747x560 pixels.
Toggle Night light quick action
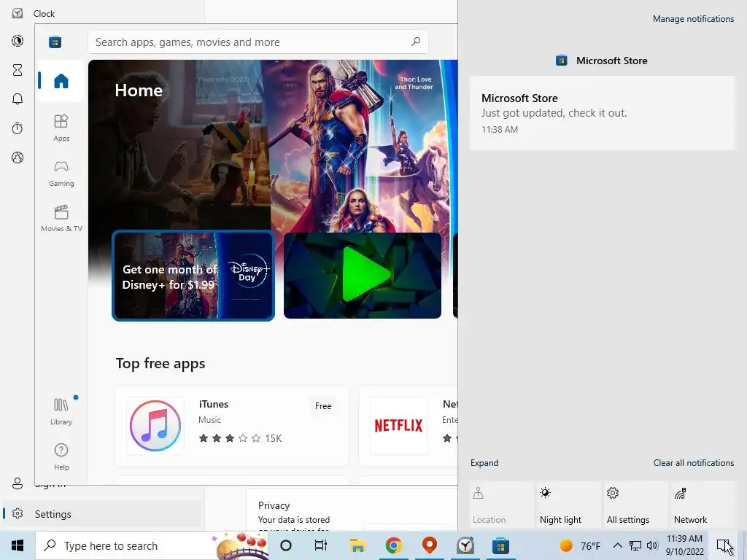pos(569,505)
